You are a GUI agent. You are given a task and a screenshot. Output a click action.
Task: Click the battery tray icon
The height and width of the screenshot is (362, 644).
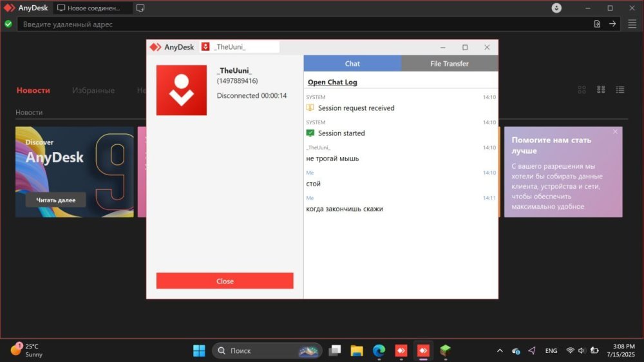click(594, 350)
